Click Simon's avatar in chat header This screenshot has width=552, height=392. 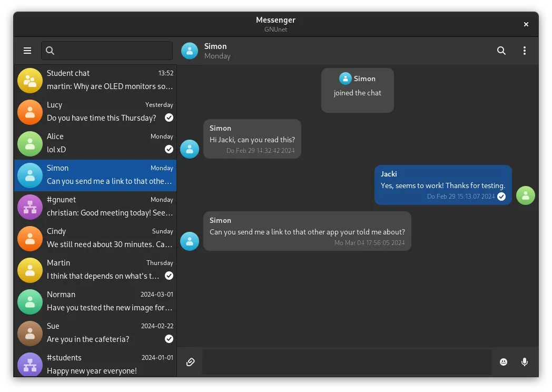pyautogui.click(x=190, y=51)
